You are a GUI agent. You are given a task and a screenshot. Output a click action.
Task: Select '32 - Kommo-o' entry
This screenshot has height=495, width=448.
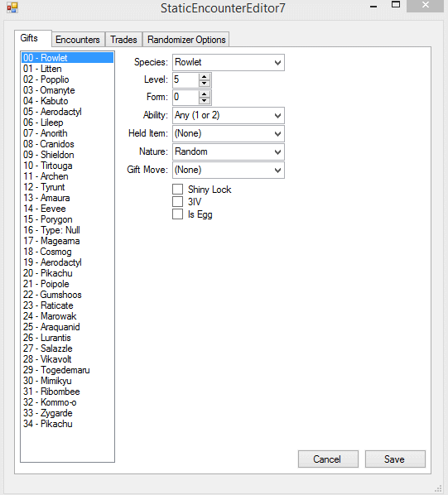[67, 401]
